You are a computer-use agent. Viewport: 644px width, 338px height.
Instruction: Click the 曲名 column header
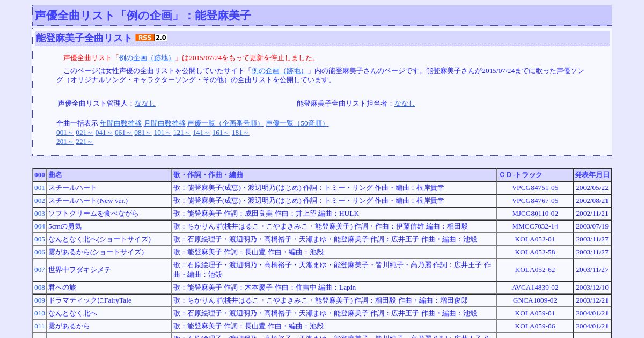pyautogui.click(x=109, y=175)
